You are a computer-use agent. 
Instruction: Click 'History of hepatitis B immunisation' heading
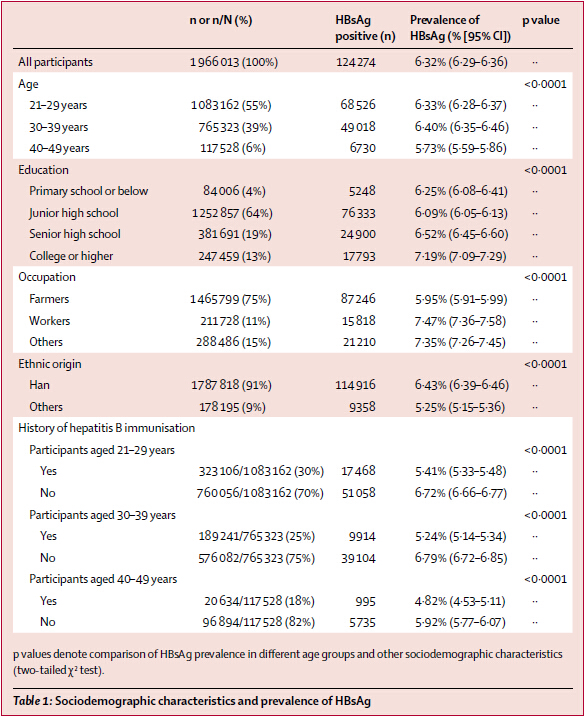click(107, 428)
